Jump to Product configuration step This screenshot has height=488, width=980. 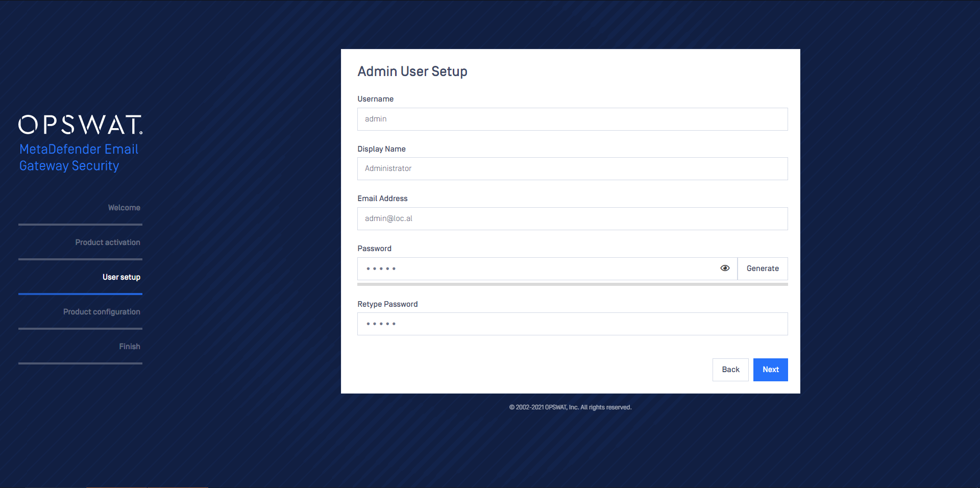[102, 312]
